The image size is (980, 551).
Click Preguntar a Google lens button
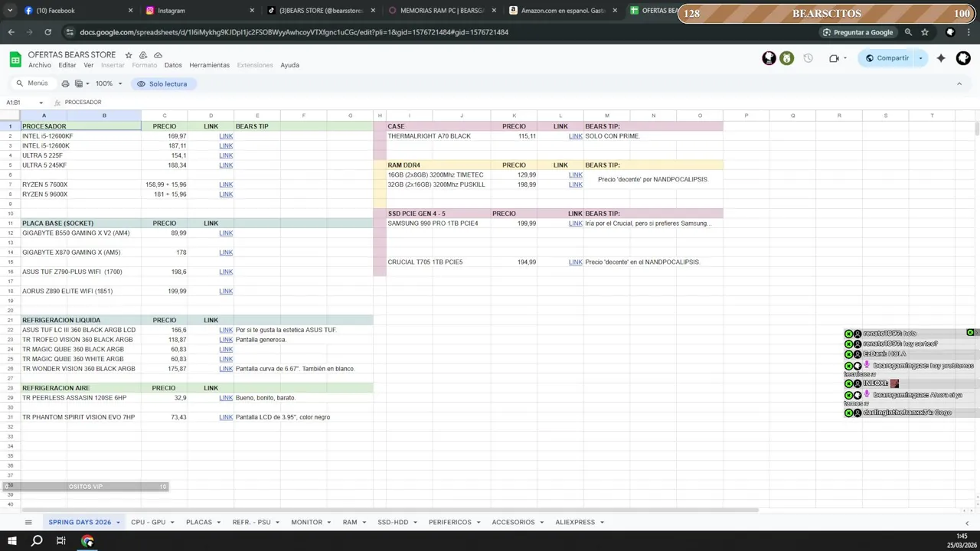click(857, 32)
